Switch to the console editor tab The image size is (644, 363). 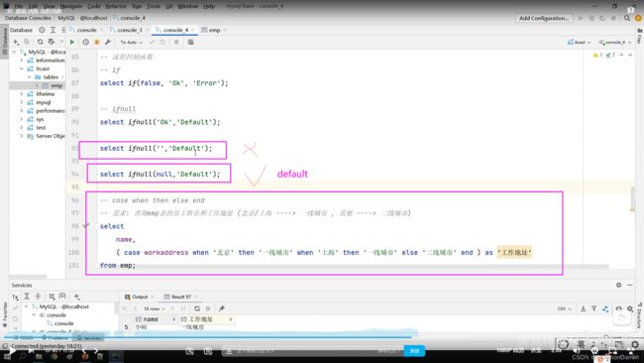(x=86, y=30)
